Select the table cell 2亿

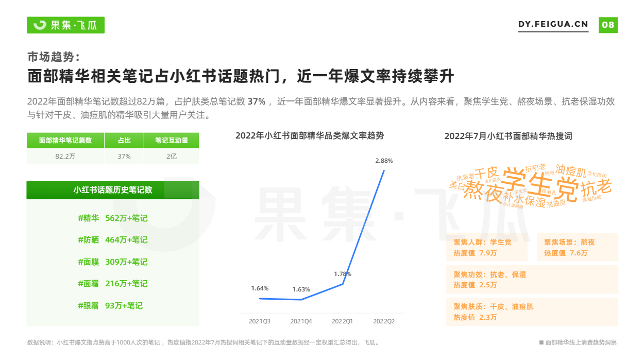click(x=172, y=157)
